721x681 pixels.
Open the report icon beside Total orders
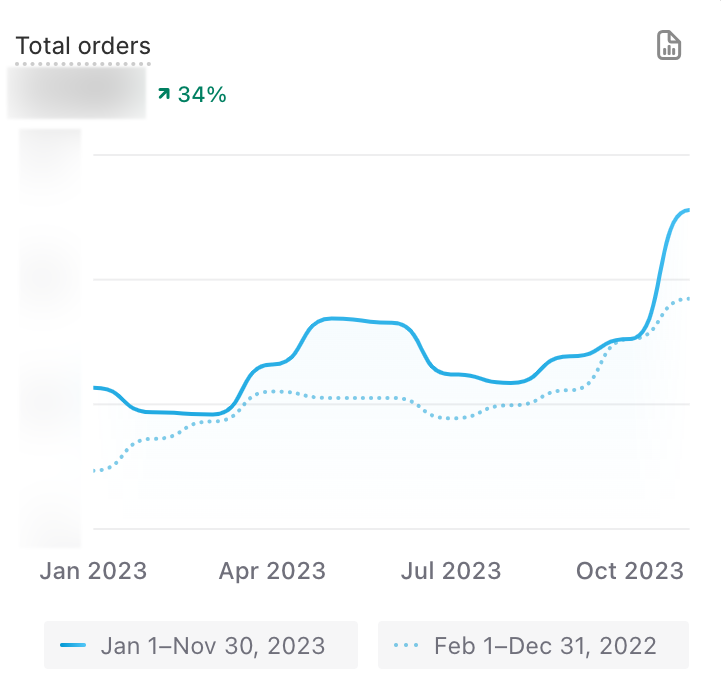(x=669, y=46)
